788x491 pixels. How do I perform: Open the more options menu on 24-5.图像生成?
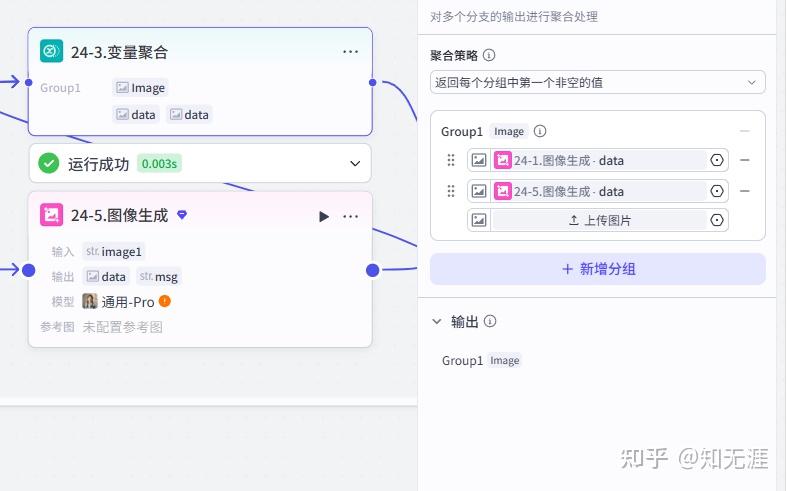(350, 216)
